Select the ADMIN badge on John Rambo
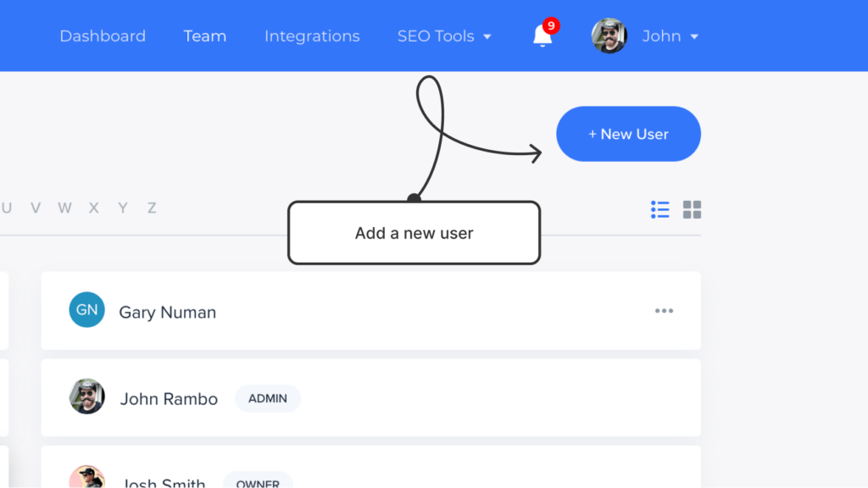Screen dimensions: 868x488 pyautogui.click(x=267, y=398)
